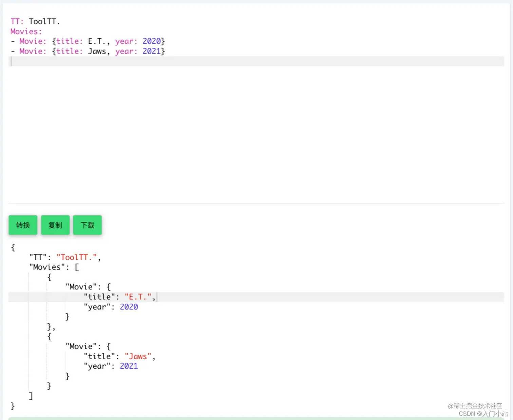Select the YAML line with title Jaws
Viewport: 513px width, 420px height.
tap(88, 52)
